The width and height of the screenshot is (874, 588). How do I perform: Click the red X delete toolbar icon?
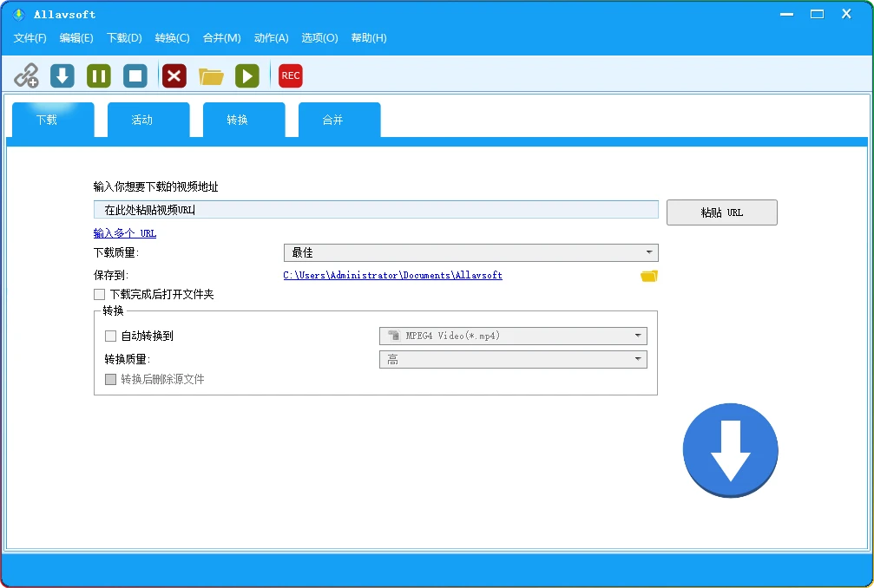[x=174, y=75]
